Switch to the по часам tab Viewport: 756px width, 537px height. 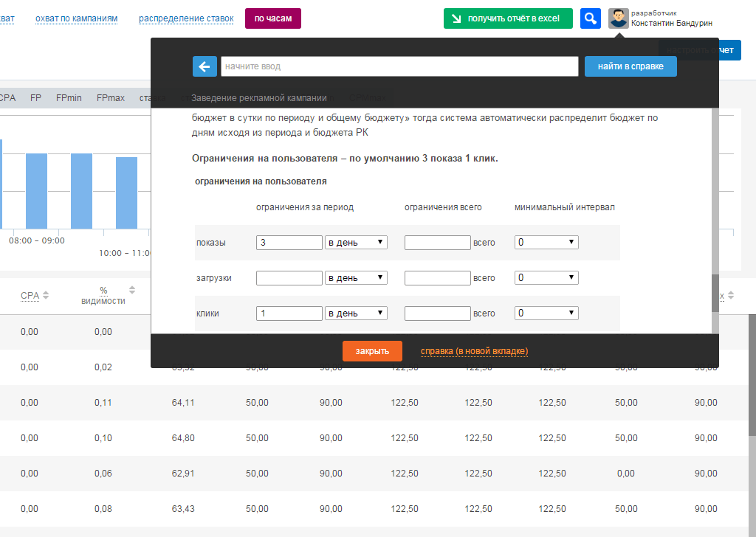272,18
